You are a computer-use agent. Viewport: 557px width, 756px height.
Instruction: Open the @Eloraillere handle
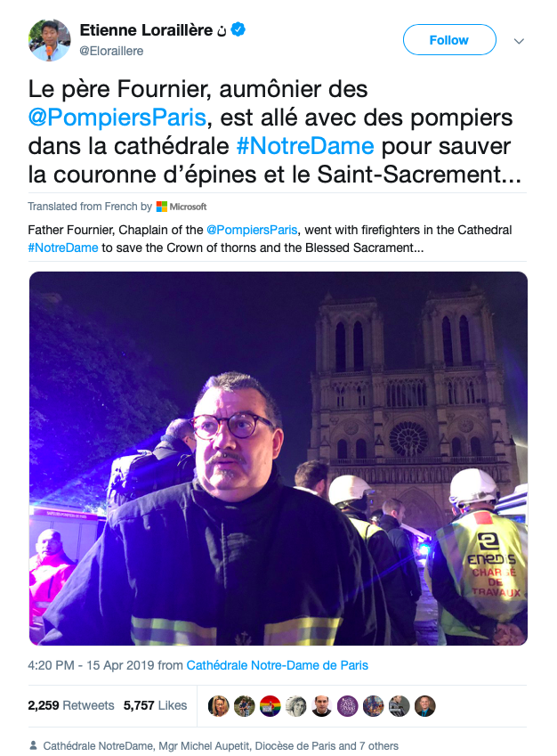coord(111,51)
